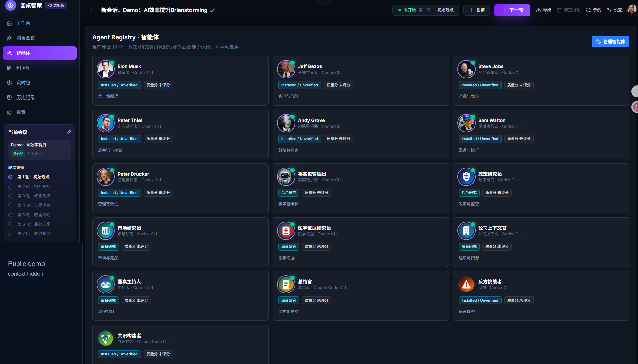
Task: Click the 战略转折点 description text
Action: 288,150
